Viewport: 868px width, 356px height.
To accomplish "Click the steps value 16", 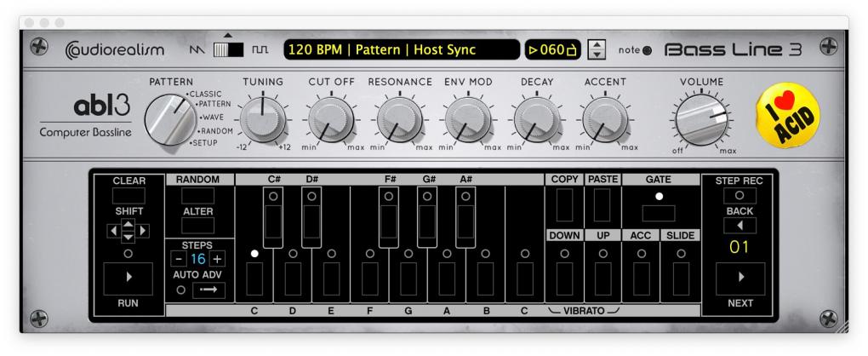I will coord(198,259).
